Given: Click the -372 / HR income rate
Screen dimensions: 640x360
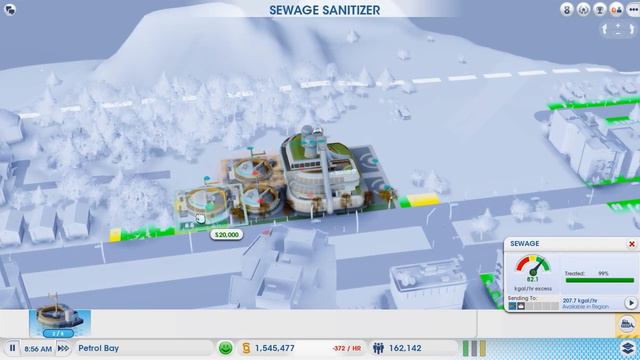Looking at the screenshot, I should tap(347, 349).
